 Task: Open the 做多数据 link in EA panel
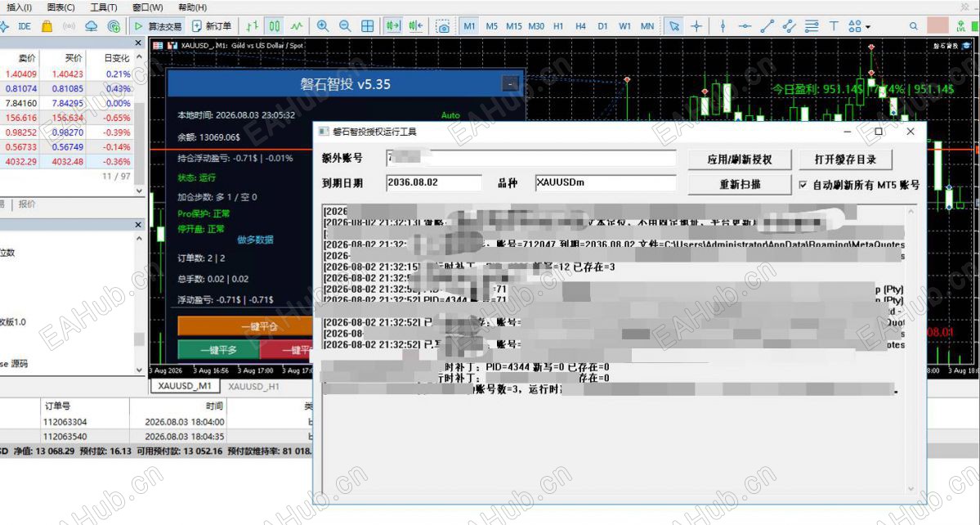tap(255, 240)
